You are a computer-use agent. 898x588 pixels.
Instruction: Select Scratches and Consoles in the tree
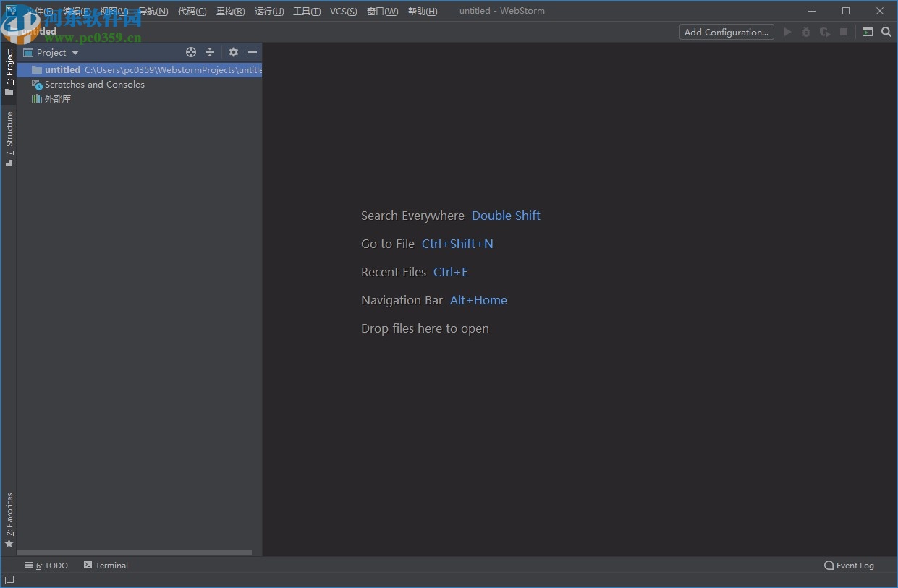pyautogui.click(x=94, y=85)
